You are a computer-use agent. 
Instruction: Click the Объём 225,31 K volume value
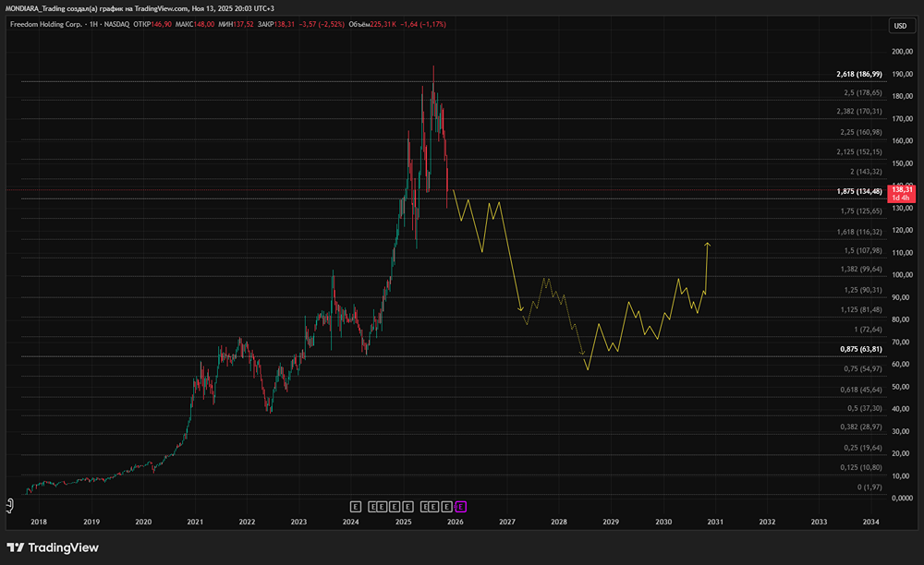click(x=372, y=24)
